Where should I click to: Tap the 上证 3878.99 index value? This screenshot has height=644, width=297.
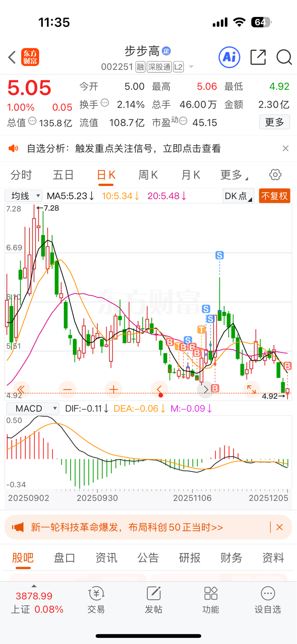tap(34, 596)
